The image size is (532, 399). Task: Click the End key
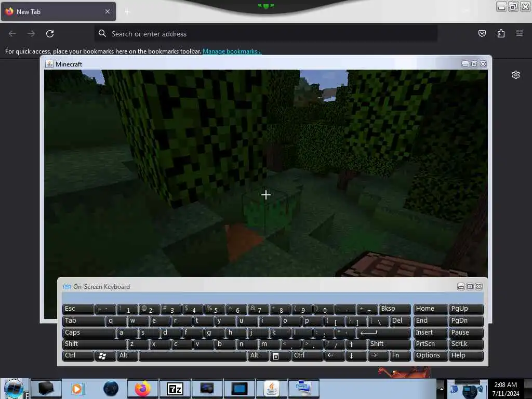click(431, 321)
